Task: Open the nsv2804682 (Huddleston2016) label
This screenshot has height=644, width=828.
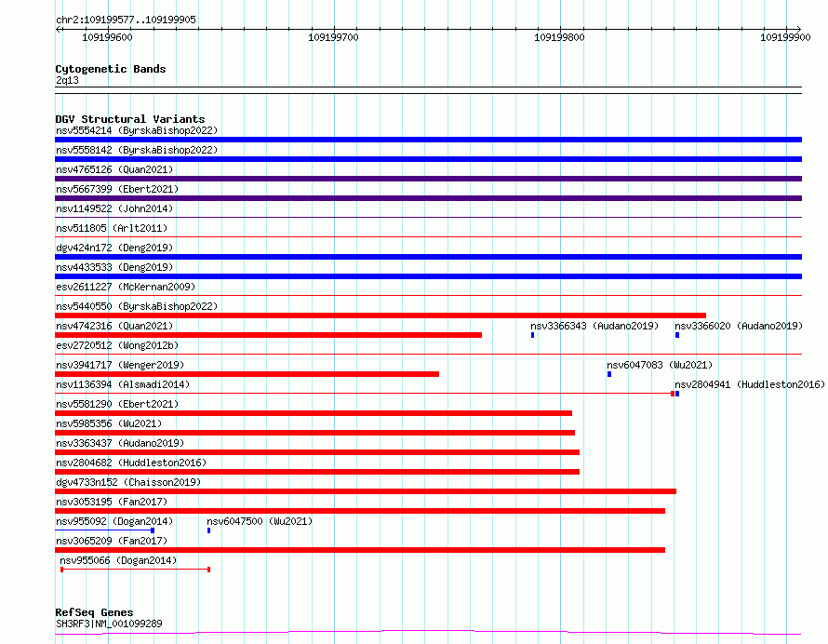Action: point(131,463)
